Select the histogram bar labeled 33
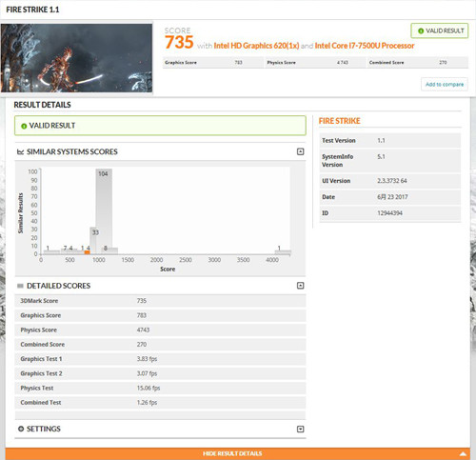 click(93, 241)
